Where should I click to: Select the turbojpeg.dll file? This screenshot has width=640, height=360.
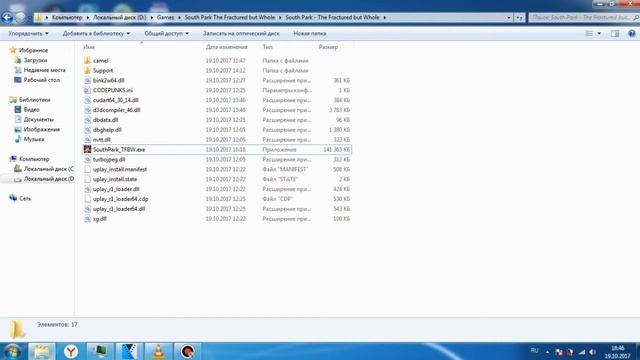[x=109, y=159]
